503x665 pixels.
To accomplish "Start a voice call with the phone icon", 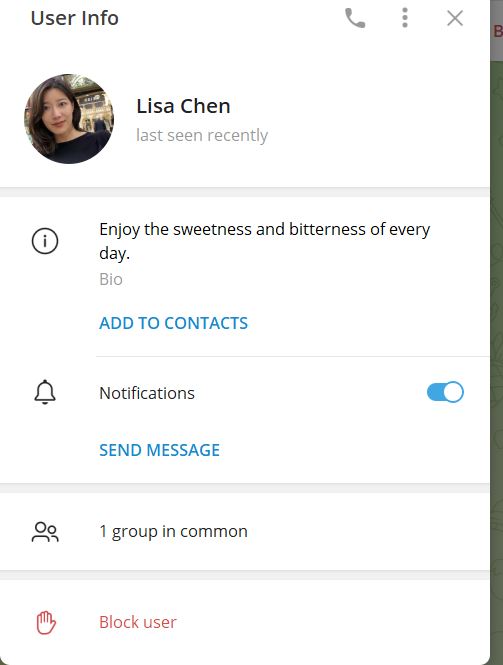I will (x=355, y=18).
